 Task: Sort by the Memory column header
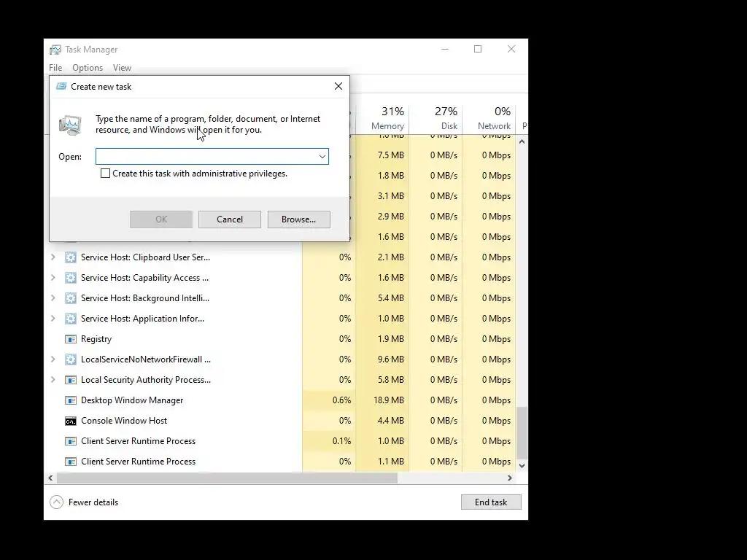[382, 118]
